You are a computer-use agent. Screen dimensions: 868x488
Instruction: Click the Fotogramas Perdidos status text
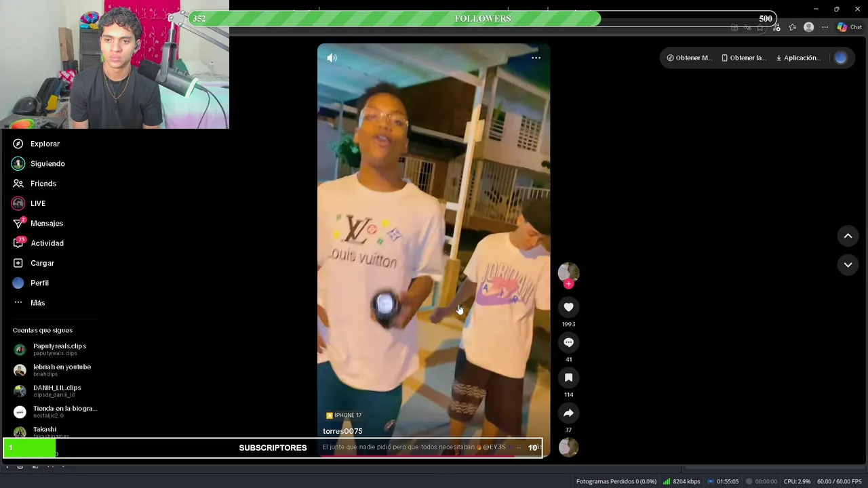tap(616, 481)
